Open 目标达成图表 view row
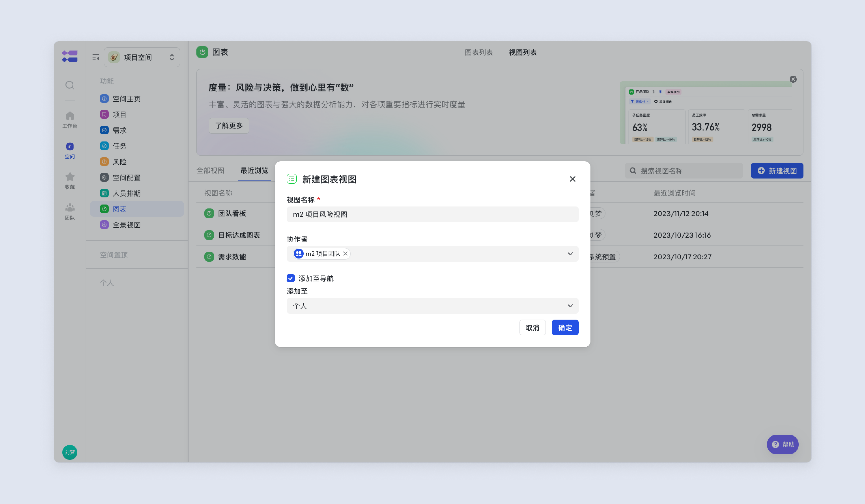 coord(239,235)
